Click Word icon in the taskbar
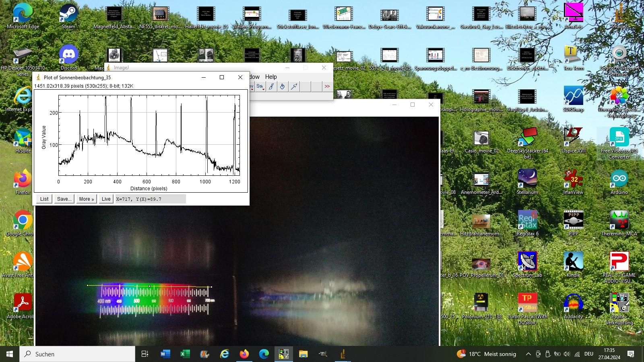This screenshot has height=362, width=644. (165, 354)
